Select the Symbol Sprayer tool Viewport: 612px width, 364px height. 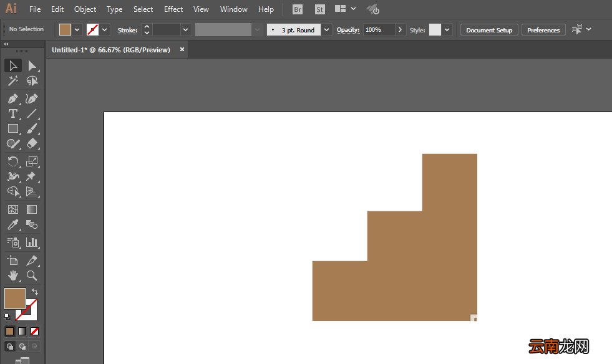(x=13, y=242)
